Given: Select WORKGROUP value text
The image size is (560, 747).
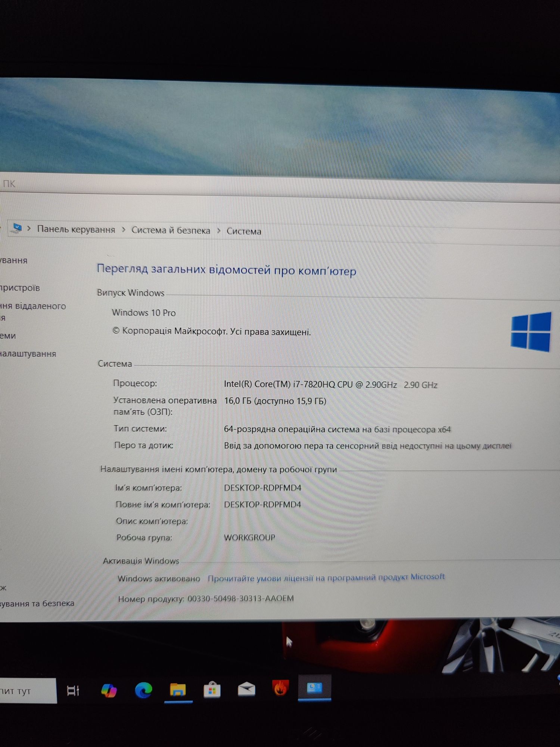Looking at the screenshot, I should click(x=249, y=537).
